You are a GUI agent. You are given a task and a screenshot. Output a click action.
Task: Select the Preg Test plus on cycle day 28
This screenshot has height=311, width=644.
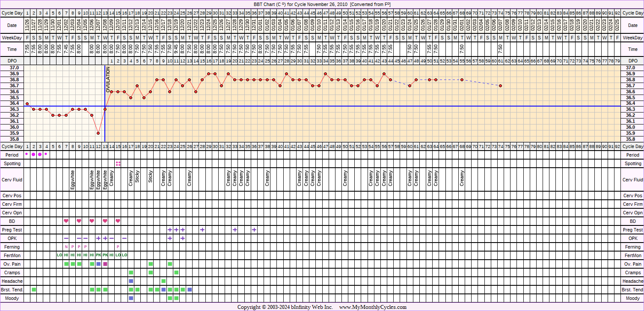(x=202, y=230)
